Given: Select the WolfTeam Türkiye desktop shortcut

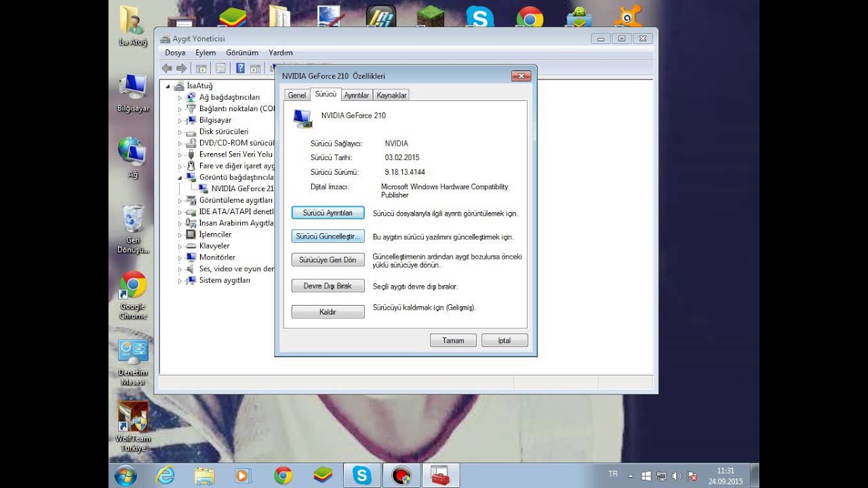Looking at the screenshot, I should [x=133, y=426].
